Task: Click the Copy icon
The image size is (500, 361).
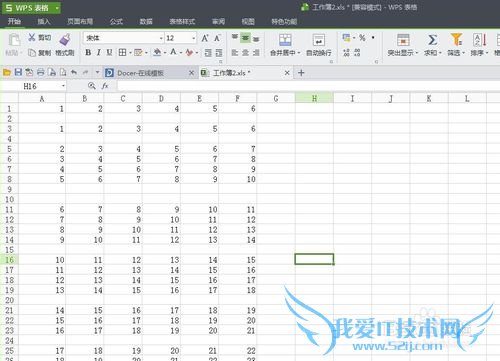Action: coord(32,53)
